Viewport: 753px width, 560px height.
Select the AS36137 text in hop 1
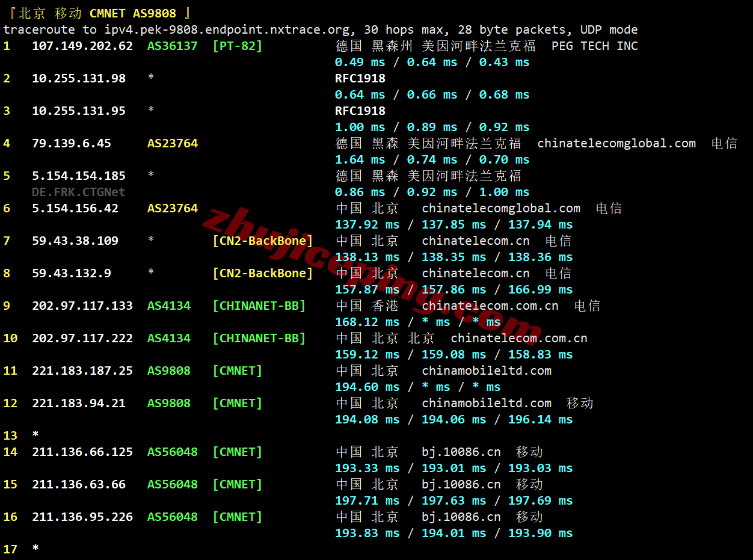(173, 46)
